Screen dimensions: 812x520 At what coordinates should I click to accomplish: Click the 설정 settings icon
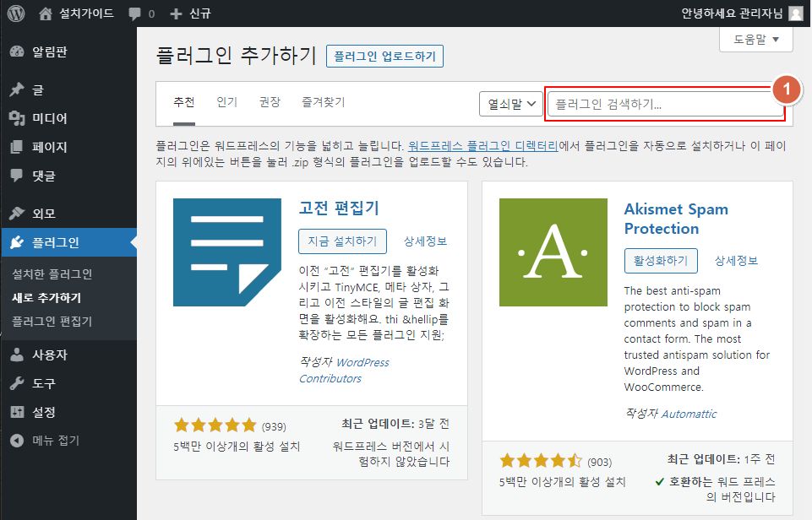coord(17,412)
